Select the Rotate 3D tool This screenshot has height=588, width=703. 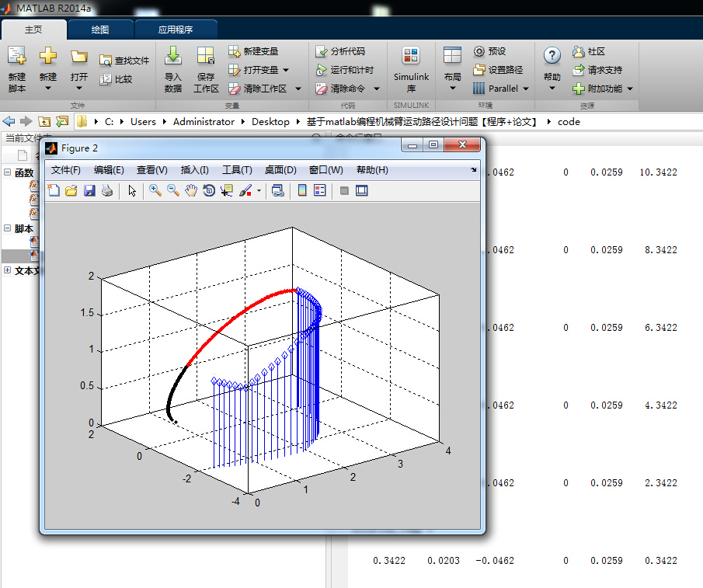point(209,191)
